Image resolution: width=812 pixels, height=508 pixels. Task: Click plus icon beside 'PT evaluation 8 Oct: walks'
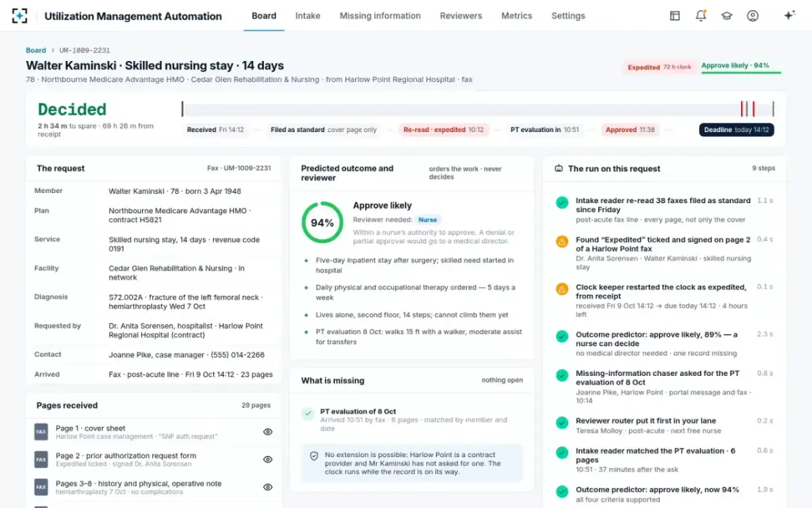point(306,332)
